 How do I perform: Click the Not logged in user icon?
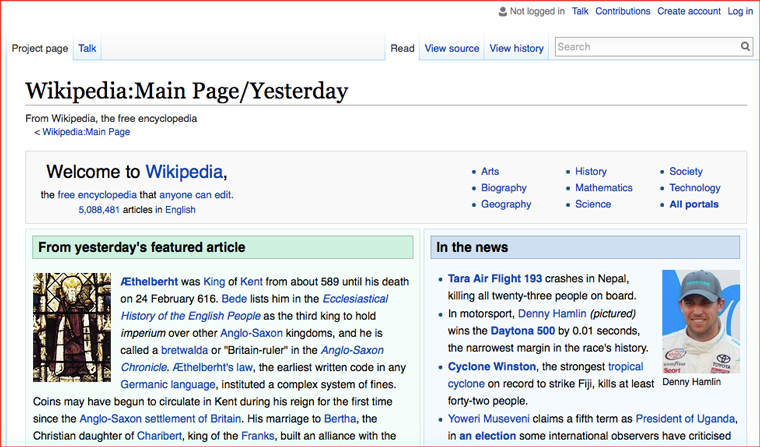pos(503,11)
